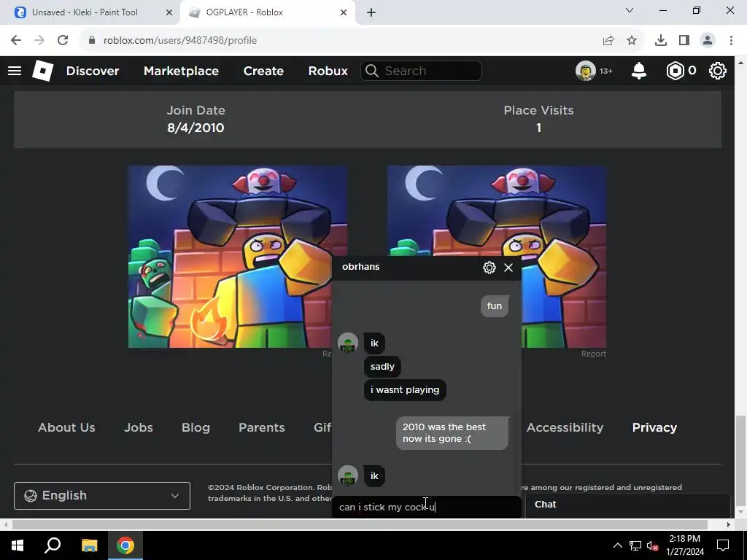This screenshot has height=560, width=747.
Task: Open the Accessibility footer link
Action: click(x=565, y=427)
